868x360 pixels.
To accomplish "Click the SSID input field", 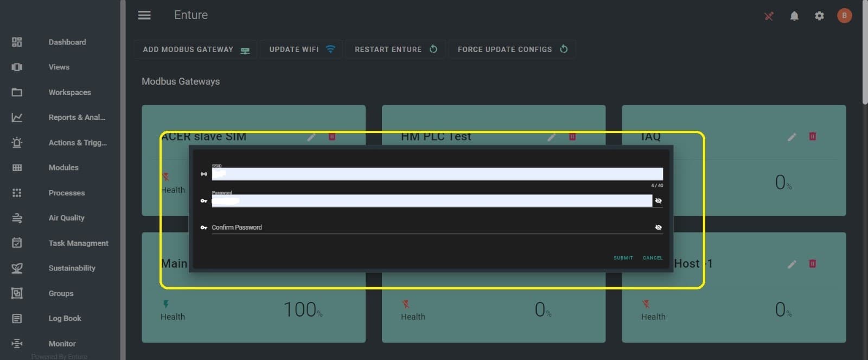I will coord(437,174).
